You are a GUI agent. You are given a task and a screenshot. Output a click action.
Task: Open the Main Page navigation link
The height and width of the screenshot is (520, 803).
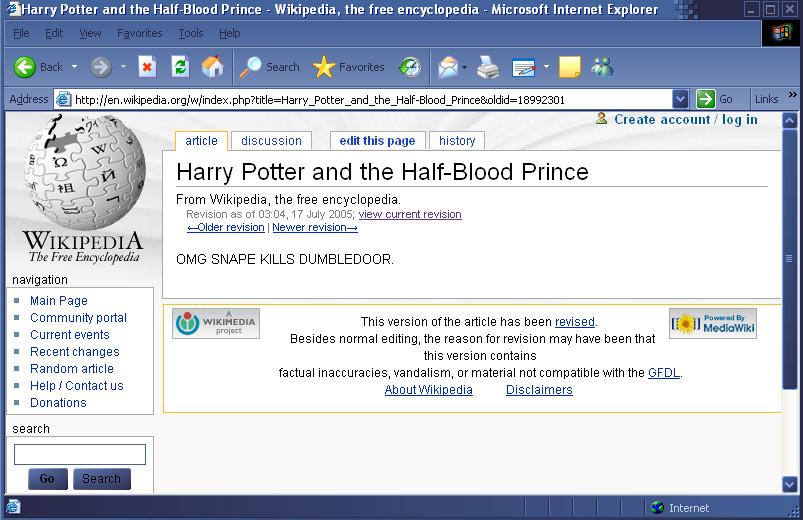point(59,301)
